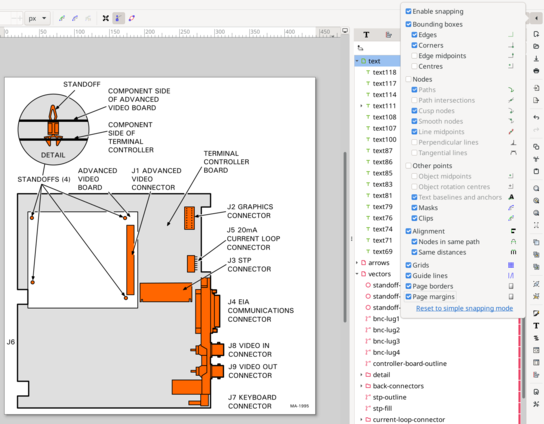Expand the current-loop-connector group
The height and width of the screenshot is (424, 544).
tap(361, 419)
